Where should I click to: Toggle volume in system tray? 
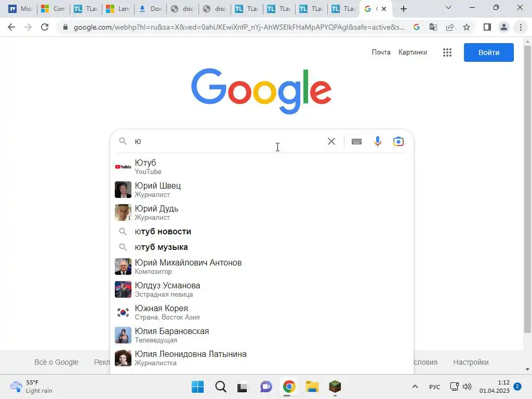(467, 387)
